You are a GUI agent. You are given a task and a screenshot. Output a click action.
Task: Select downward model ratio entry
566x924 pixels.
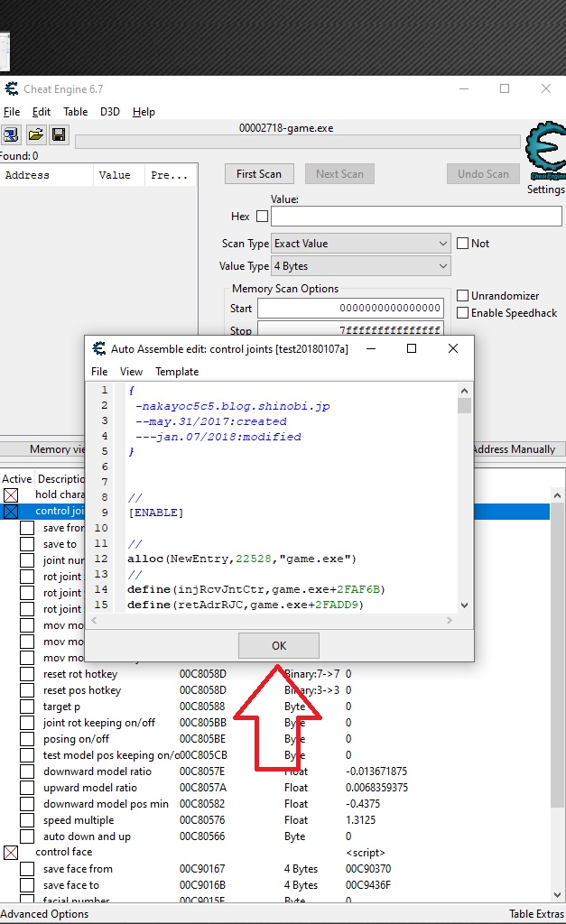(x=97, y=772)
